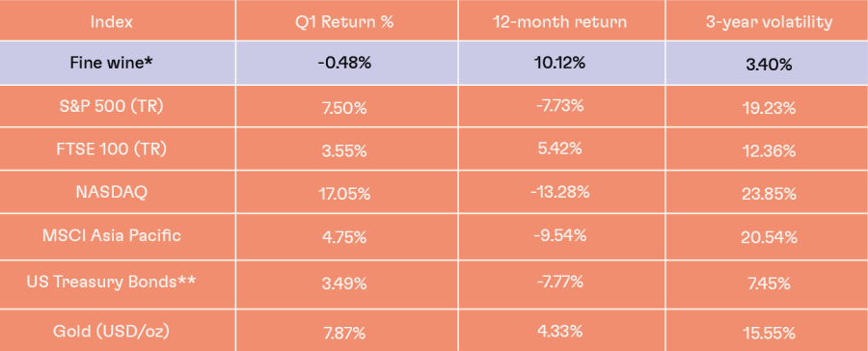This screenshot has height=351, width=868.
Task: Click the S&P 500 (TR) label
Action: [x=111, y=106]
